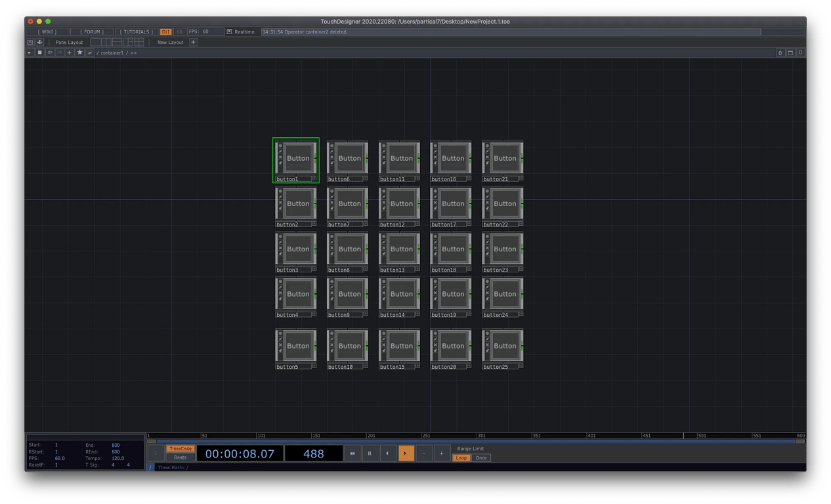Screen dimensions: 831x504
Task: Click the play forward button in the timeline
Action: pyautogui.click(x=406, y=453)
